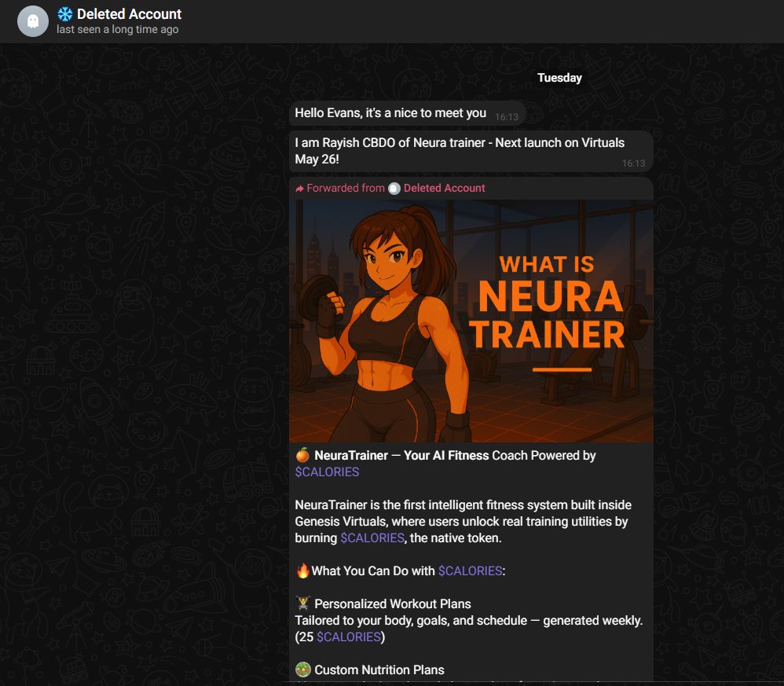Open the forwarded Deleted Account name link
The width and height of the screenshot is (784, 686).
(444, 188)
